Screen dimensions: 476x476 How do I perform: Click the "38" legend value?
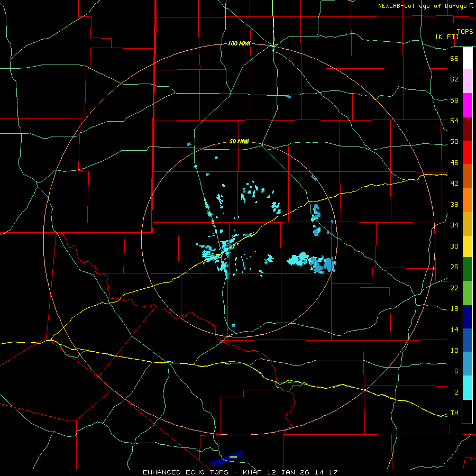[454, 204]
